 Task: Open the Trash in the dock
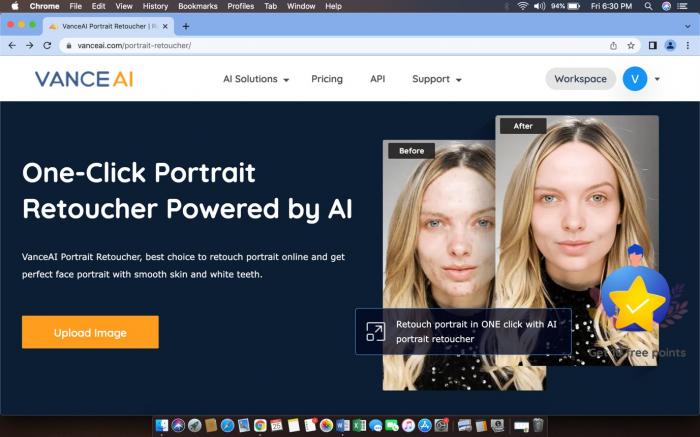pyautogui.click(x=538, y=425)
